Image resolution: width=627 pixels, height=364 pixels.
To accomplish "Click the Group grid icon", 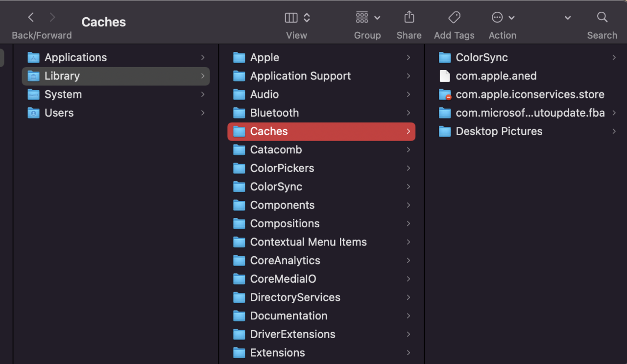I will [x=362, y=18].
